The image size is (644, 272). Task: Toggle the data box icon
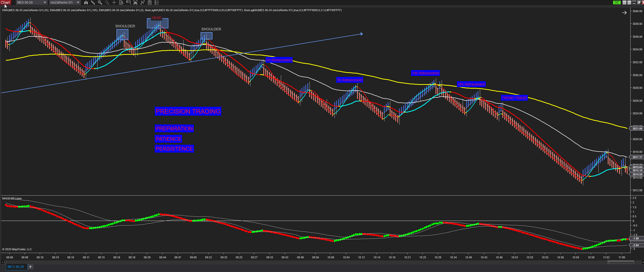(x=121, y=3)
